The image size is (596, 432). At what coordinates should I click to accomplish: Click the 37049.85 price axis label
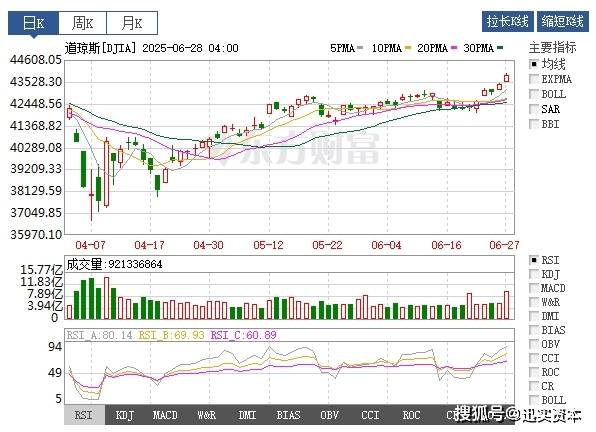point(36,212)
